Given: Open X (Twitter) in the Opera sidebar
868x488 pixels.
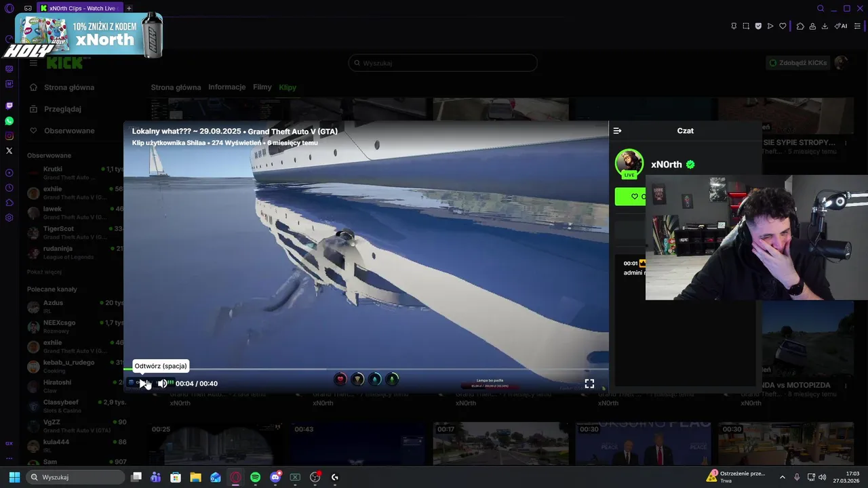Looking at the screenshot, I should [x=9, y=150].
